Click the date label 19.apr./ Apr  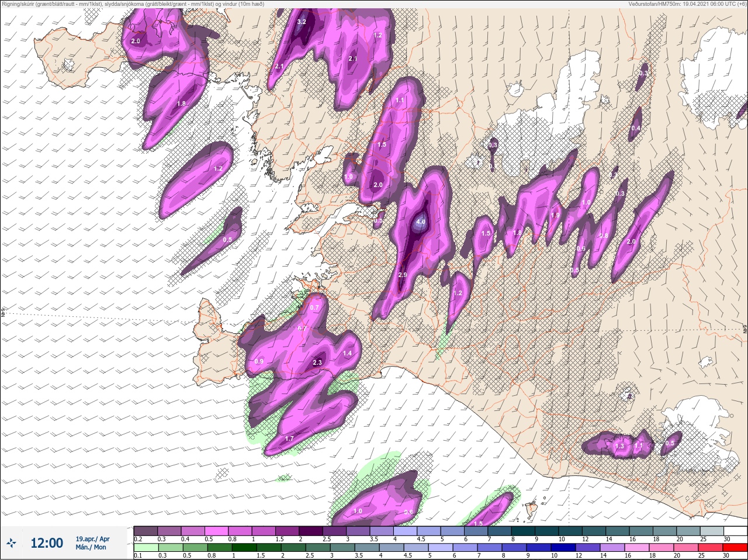92,539
